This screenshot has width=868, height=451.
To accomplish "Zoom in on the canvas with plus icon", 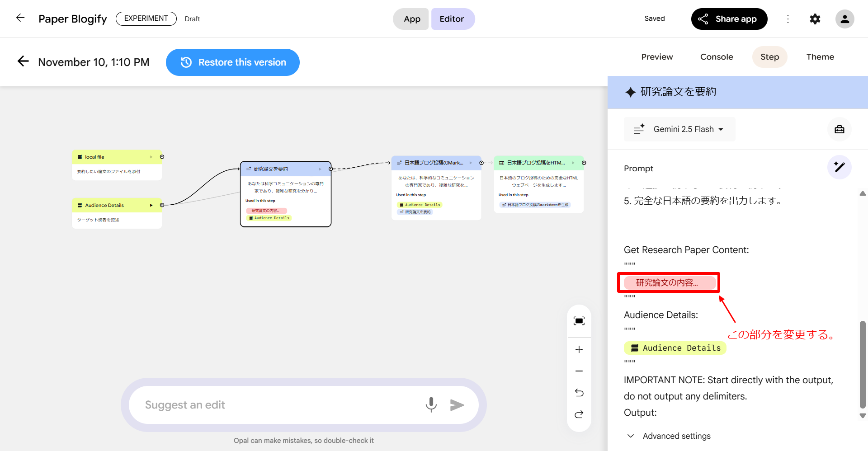I will [579, 349].
